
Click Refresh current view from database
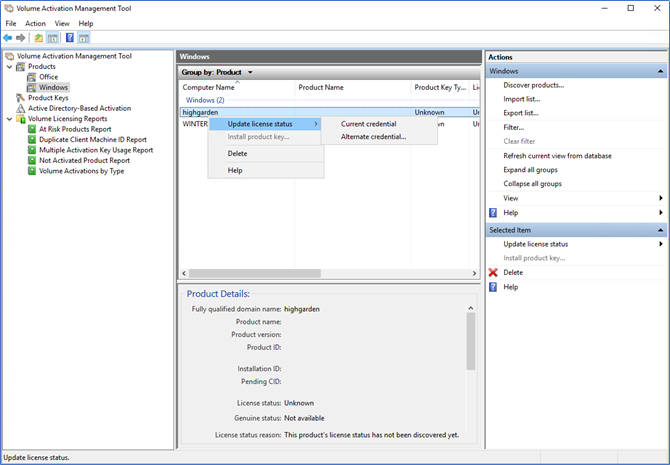[x=557, y=156]
